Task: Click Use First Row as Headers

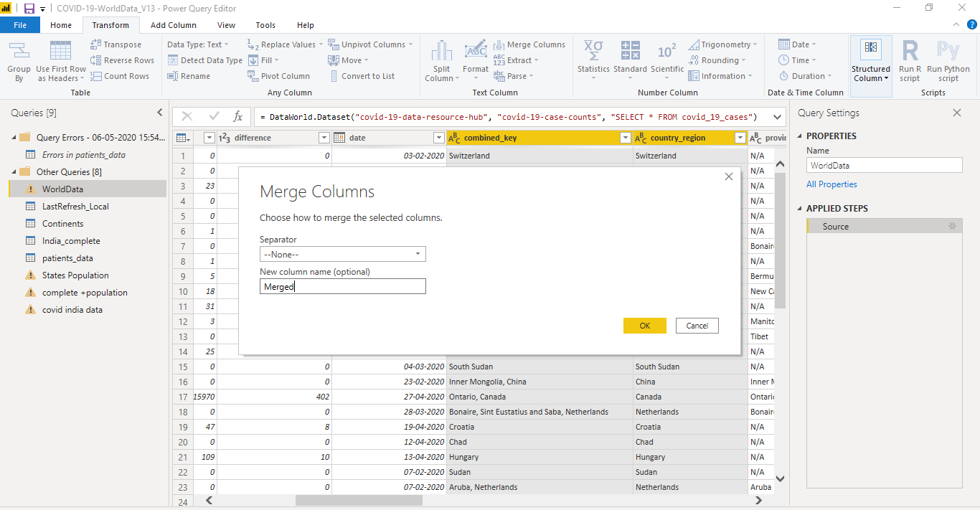Action: tap(61, 62)
